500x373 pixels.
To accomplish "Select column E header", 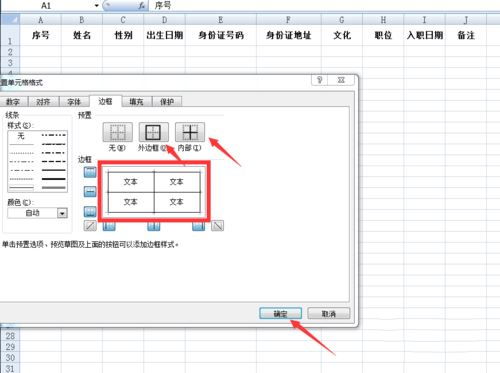I will [x=221, y=20].
